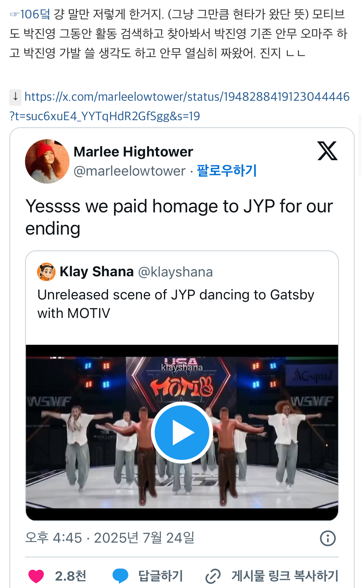Viewport: 364px width, 588px height.
Task: Click the red heart like icon
Action: click(x=36, y=576)
